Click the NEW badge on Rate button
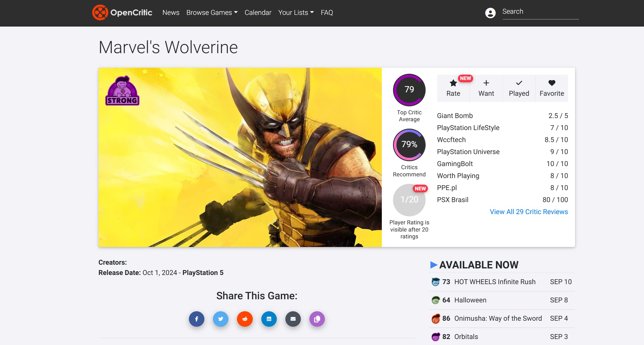 (x=465, y=78)
